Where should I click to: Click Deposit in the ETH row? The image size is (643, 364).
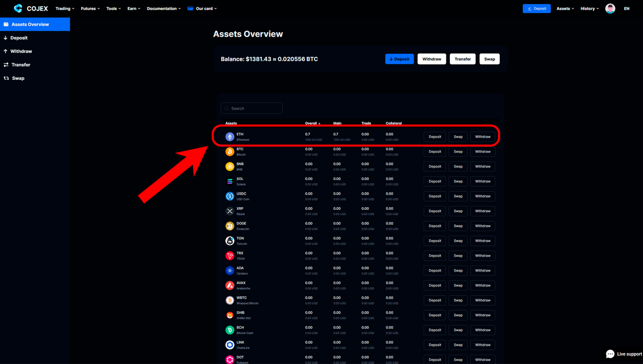tap(435, 137)
